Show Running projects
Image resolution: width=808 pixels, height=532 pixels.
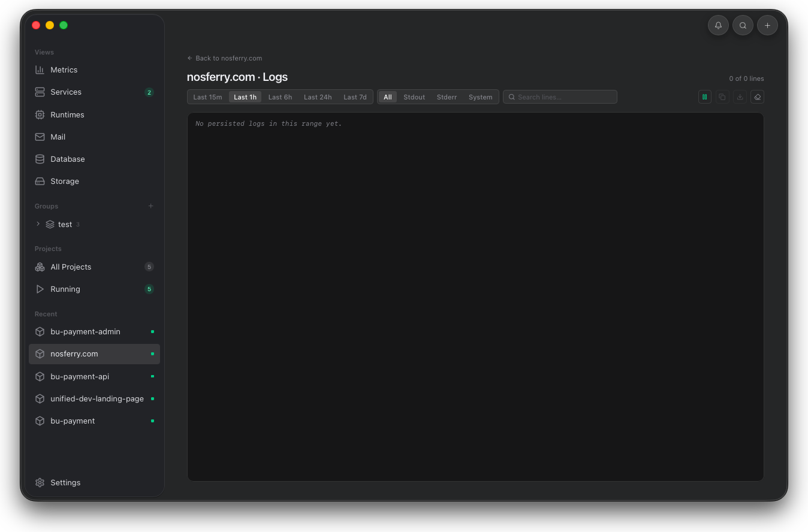94,289
